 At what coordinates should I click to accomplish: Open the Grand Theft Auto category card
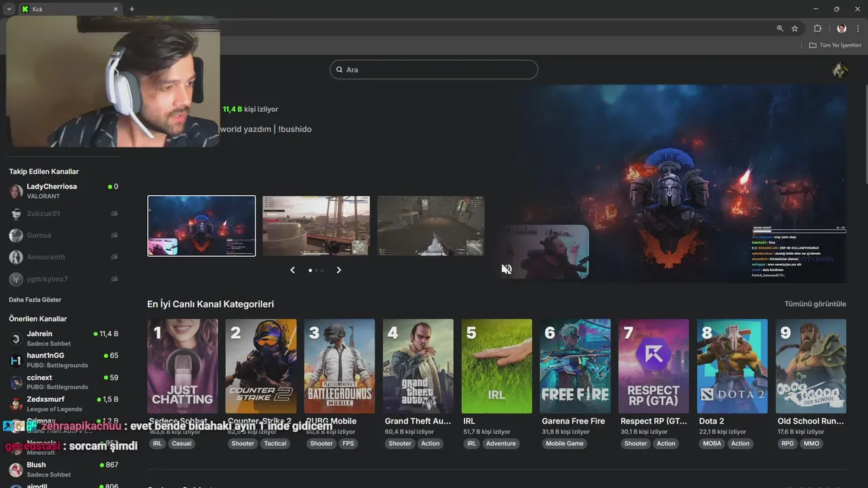[418, 366]
